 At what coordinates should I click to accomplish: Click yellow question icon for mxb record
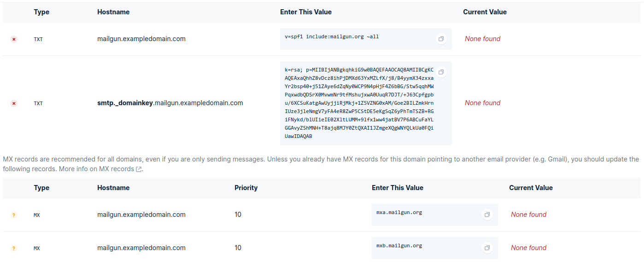point(14,248)
